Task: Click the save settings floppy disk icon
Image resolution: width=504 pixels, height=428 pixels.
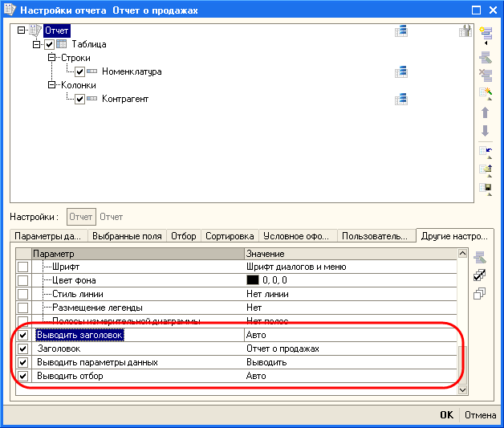Action: pos(485,189)
